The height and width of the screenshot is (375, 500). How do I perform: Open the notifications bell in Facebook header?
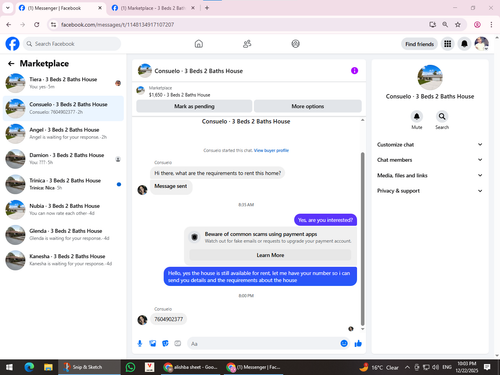click(464, 44)
